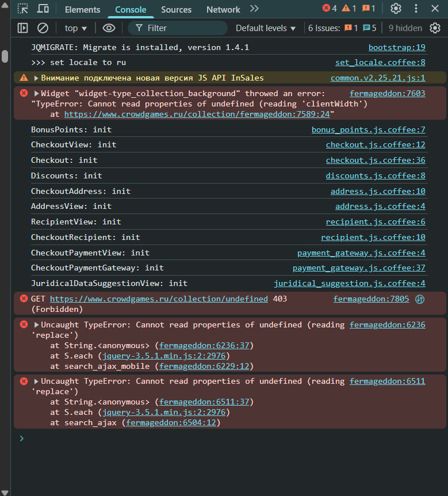Screen dimensions: 448x496
Task: Toggle the console sidebar panel icon
Action: point(22,28)
